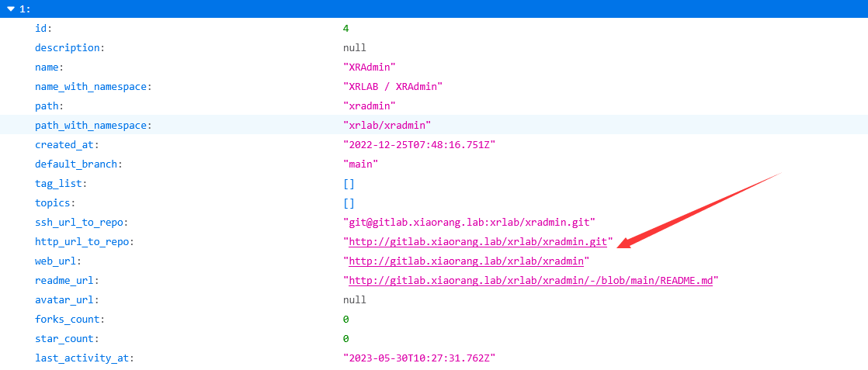
Task: Click the last_activity_at 2023-05-30 timestamp value
Action: [418, 358]
